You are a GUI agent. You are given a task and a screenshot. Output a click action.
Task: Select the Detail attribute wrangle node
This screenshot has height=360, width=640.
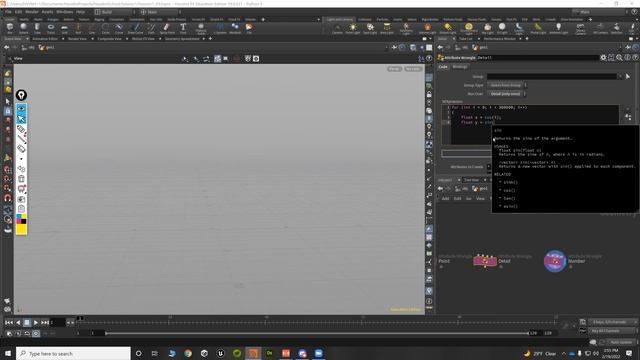pos(485,260)
